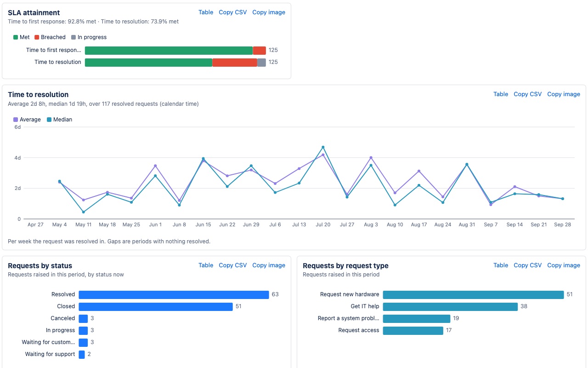
Task: Click the Time to resolution subtitle text
Action: click(x=103, y=104)
